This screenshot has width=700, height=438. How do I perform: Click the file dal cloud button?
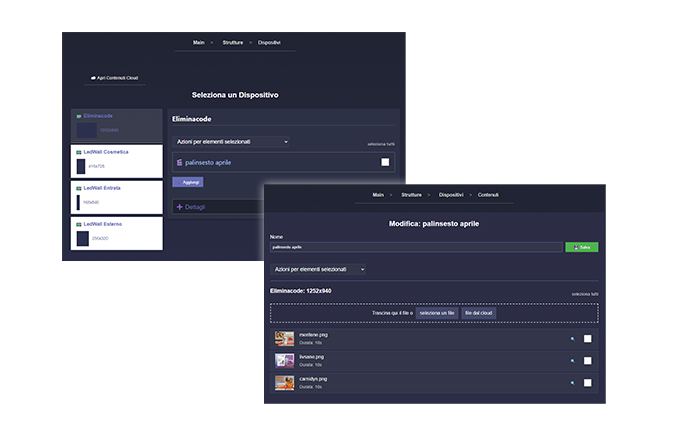pos(479,313)
